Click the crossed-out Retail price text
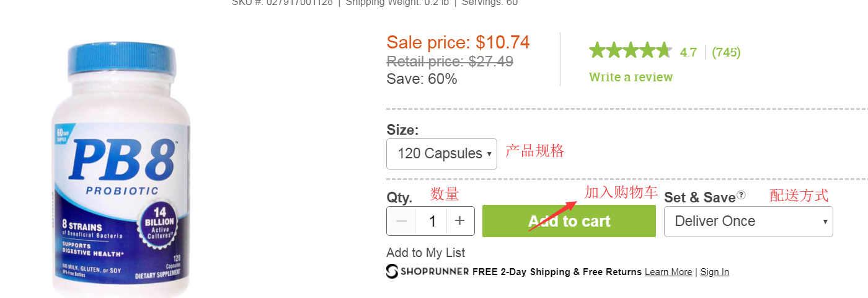 449,61
